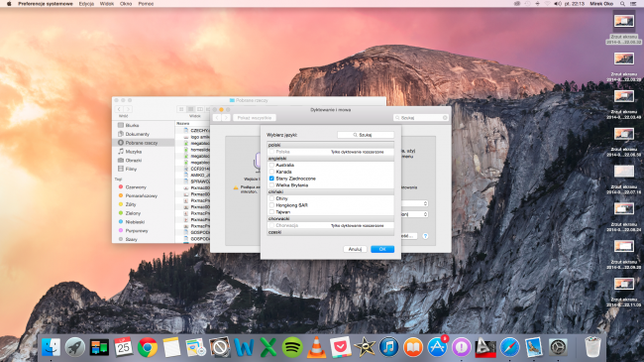Click the blue help question mark button

425,236
